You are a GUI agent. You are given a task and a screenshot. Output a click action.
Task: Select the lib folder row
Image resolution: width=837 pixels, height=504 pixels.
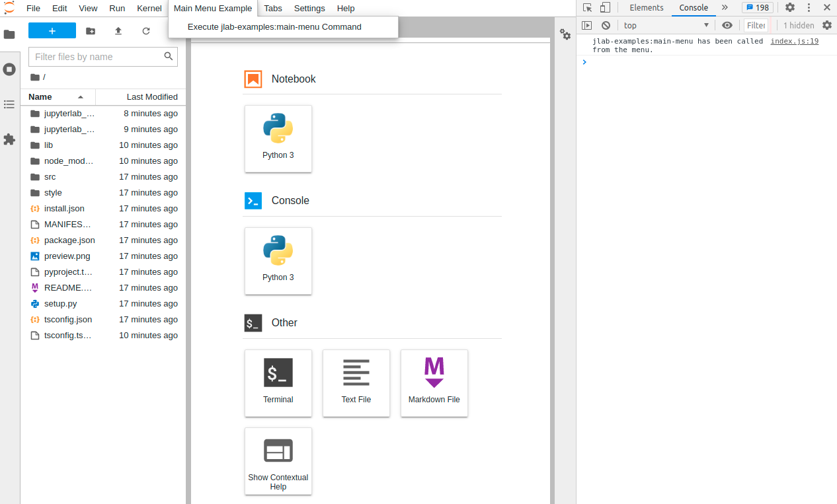103,145
